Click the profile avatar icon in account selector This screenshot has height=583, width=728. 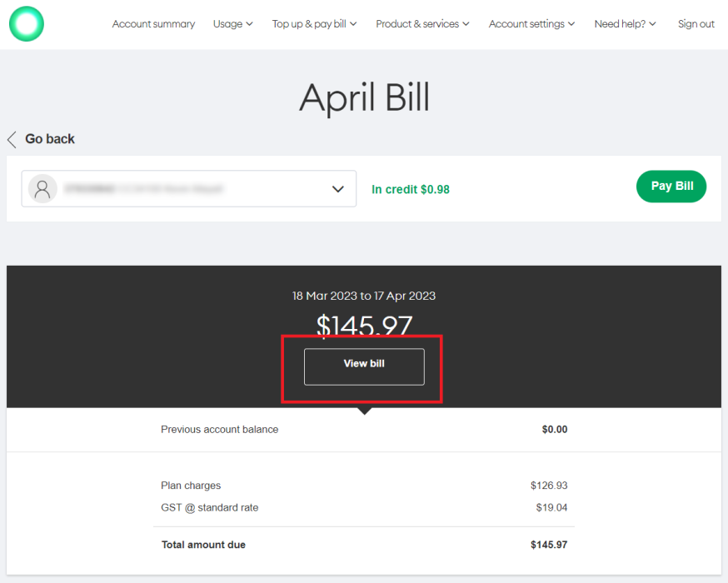(x=42, y=188)
